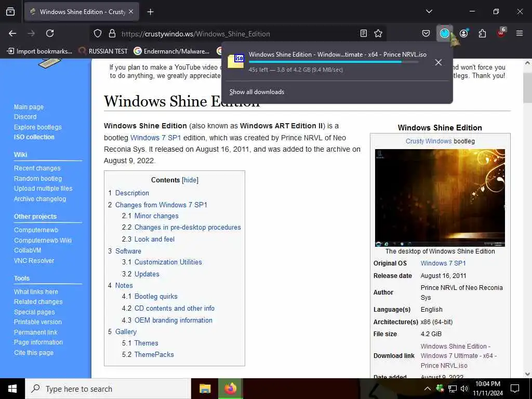Open Random bootleg link
532x399 pixels.
tap(37, 179)
